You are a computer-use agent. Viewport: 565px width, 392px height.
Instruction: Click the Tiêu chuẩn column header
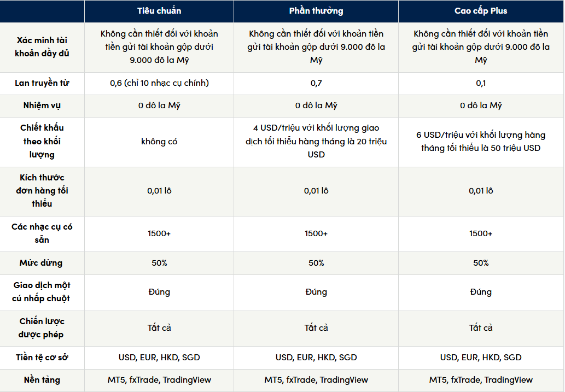159,11
